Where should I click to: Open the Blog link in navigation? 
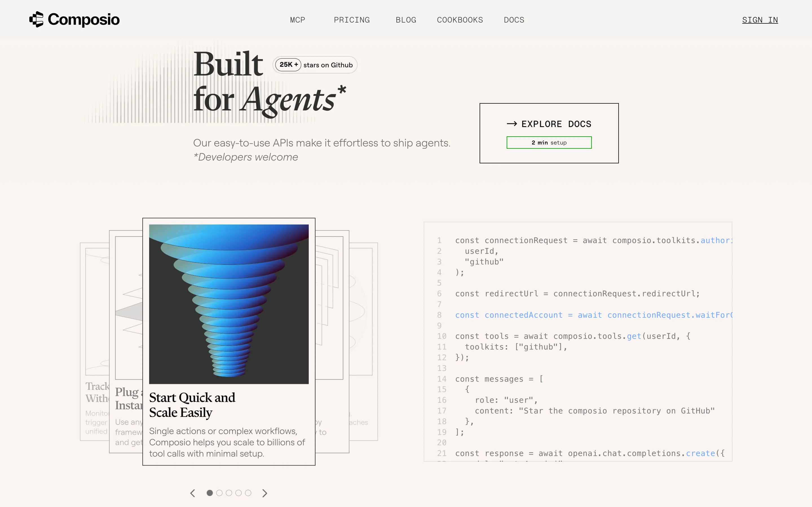pyautogui.click(x=406, y=20)
